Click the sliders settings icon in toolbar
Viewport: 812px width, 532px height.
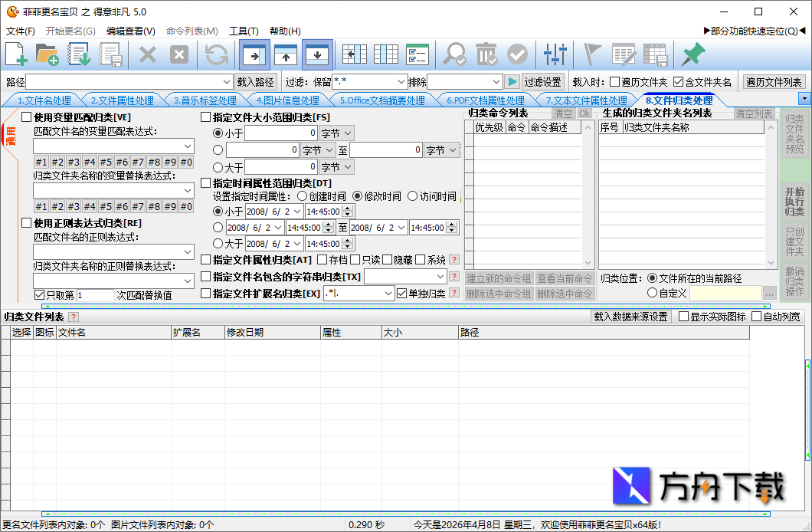coord(555,54)
